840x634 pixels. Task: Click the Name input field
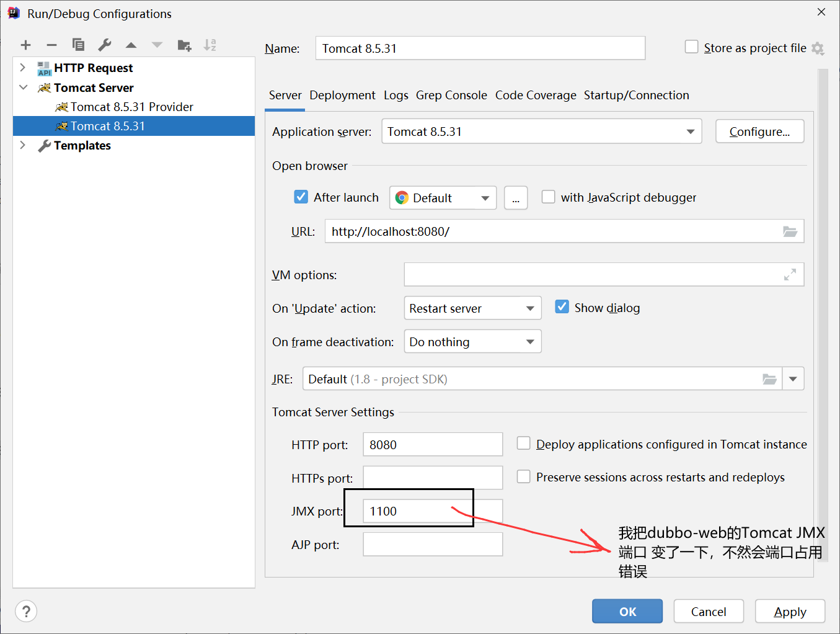point(480,48)
